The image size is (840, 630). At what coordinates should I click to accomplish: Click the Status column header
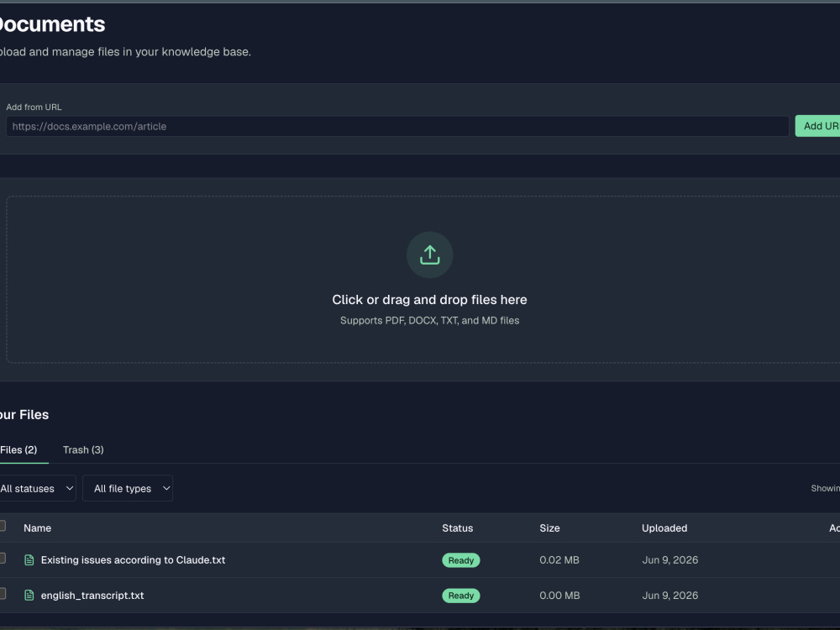pos(458,528)
